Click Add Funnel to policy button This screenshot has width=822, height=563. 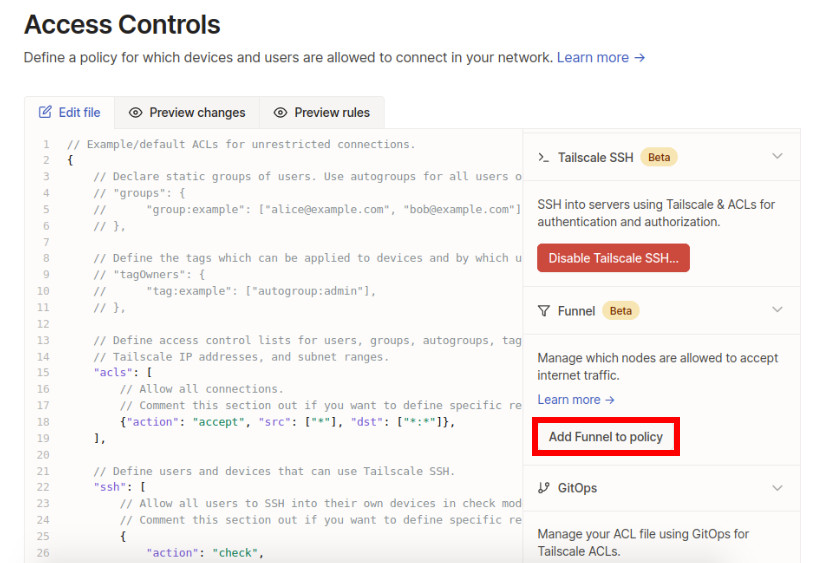click(606, 437)
